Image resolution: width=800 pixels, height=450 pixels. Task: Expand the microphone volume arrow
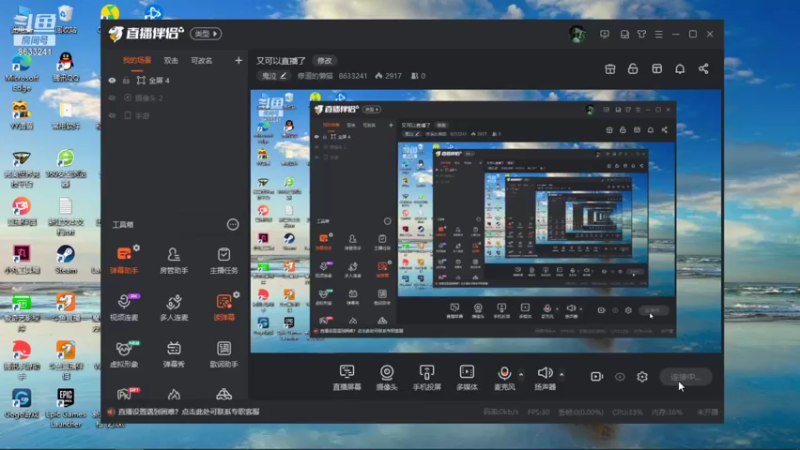(521, 374)
